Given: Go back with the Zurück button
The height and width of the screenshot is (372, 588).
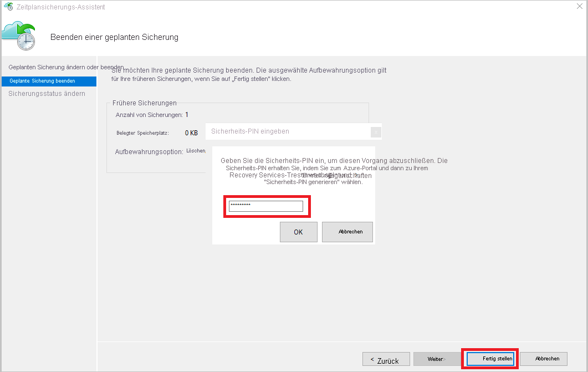Looking at the screenshot, I should 386,359.
